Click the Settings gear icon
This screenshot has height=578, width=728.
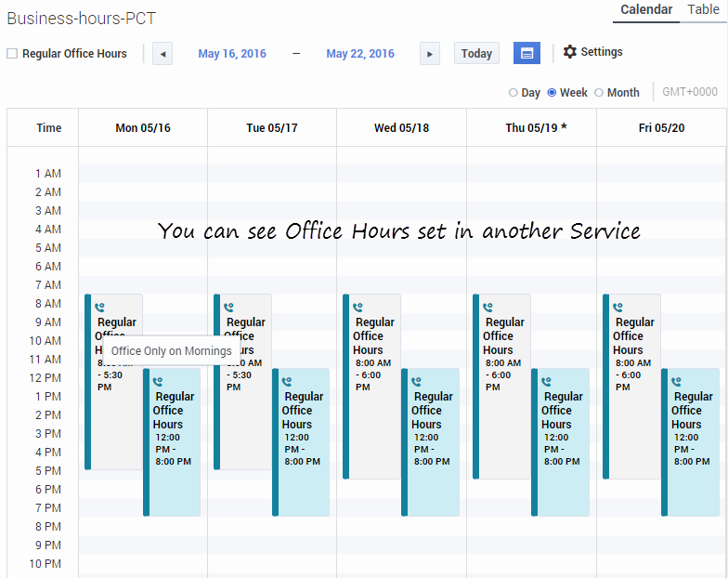(x=570, y=52)
